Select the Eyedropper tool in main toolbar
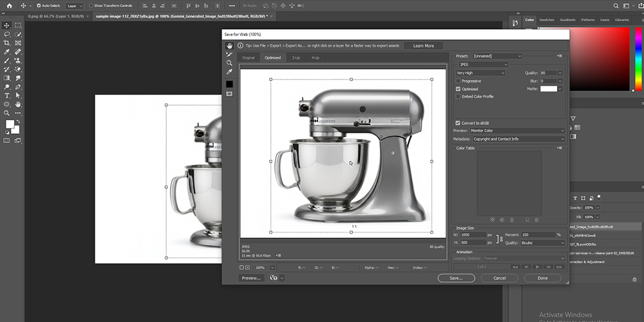The height and width of the screenshot is (322, 644). (x=6, y=52)
